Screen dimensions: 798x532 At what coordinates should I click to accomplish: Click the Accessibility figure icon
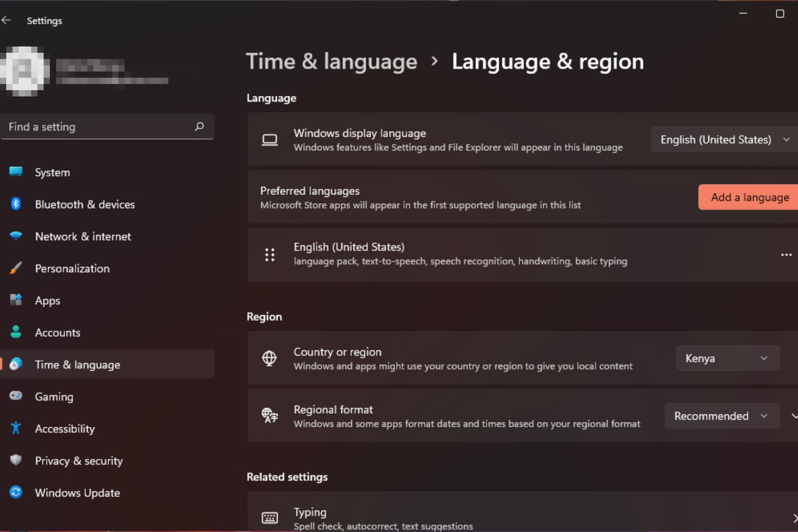click(16, 428)
